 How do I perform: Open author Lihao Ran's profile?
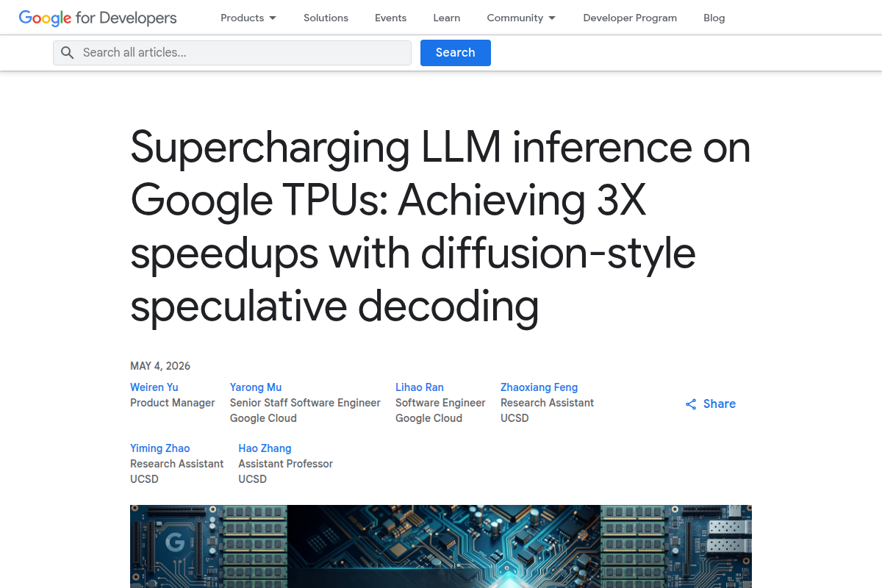coord(420,387)
